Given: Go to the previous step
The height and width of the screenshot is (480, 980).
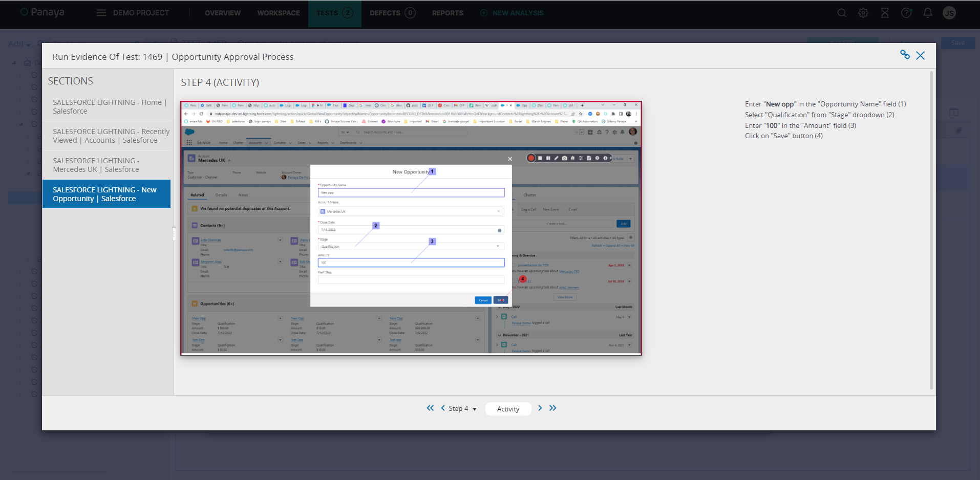Looking at the screenshot, I should [x=443, y=408].
